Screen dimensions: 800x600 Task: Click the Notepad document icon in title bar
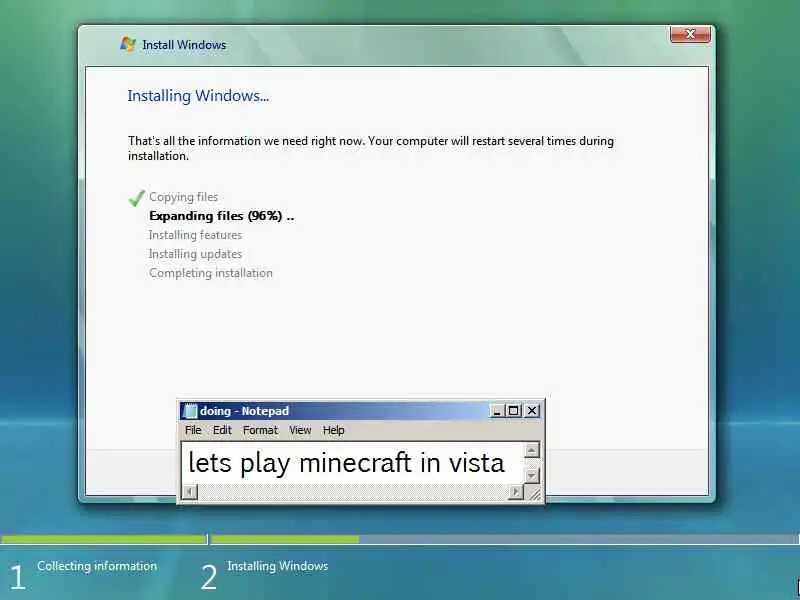click(190, 411)
